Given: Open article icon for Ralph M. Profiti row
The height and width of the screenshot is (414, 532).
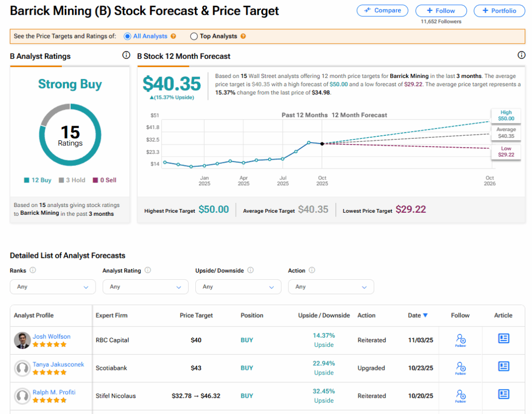Looking at the screenshot, I should point(503,394).
